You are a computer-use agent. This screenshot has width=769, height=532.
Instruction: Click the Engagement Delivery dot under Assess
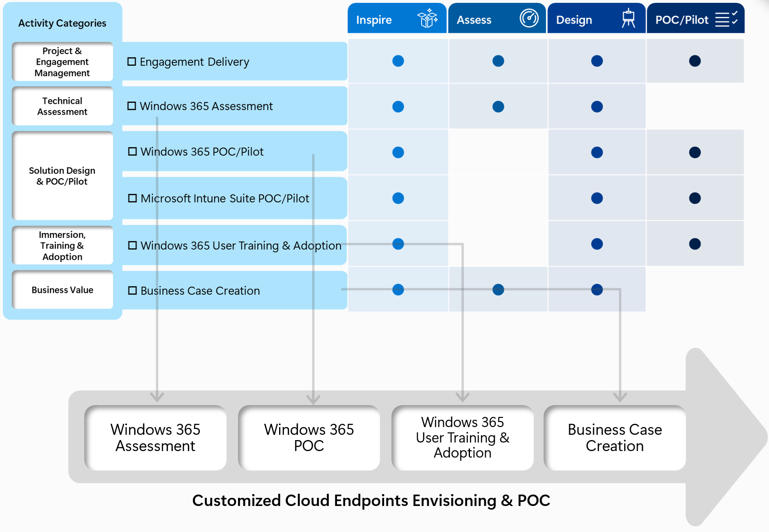498,61
